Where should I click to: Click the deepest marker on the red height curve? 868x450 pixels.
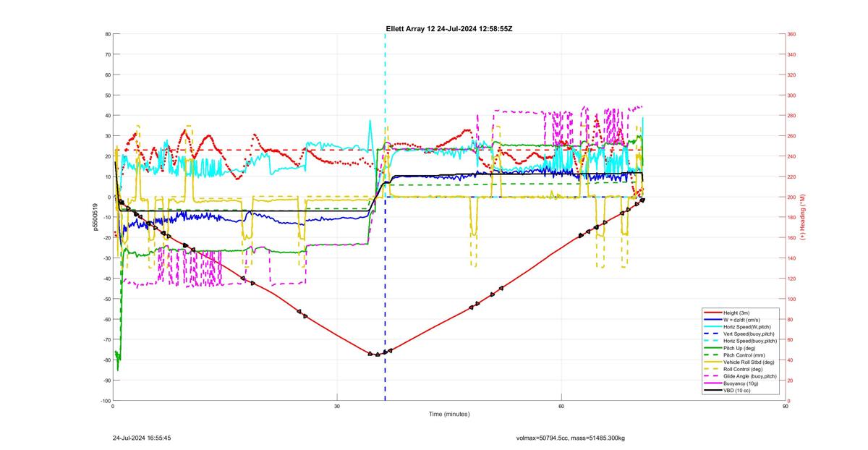tap(378, 355)
